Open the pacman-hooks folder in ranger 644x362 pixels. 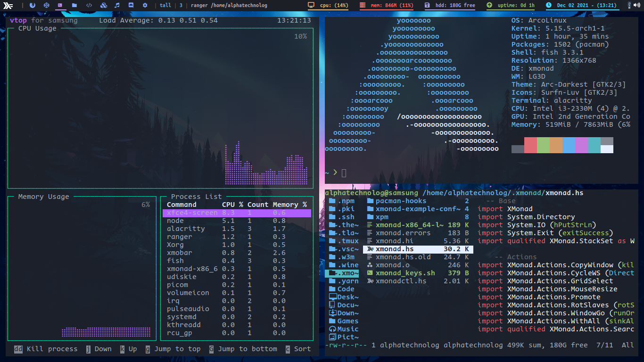tap(418, 201)
